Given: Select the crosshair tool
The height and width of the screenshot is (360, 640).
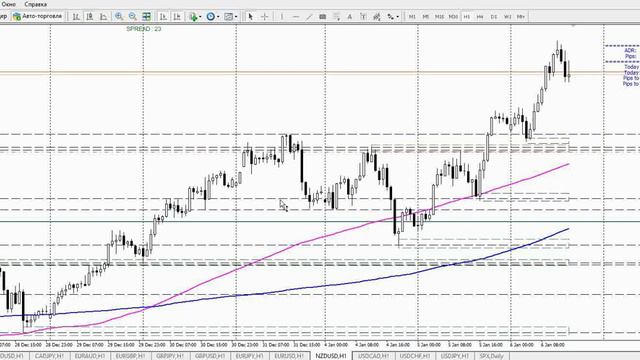Looking at the screenshot, I should click(264, 17).
